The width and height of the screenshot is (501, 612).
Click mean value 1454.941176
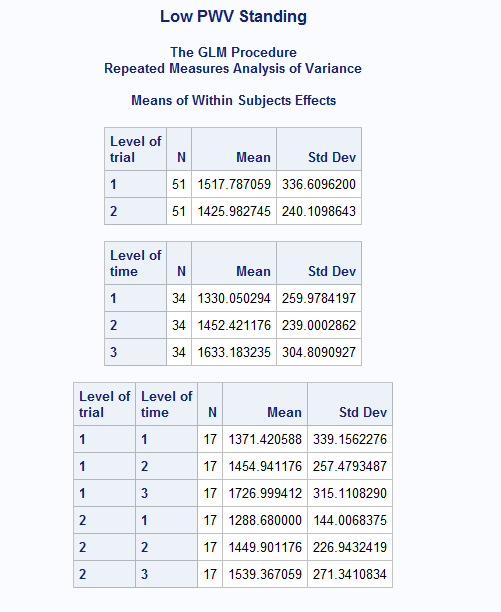(265, 466)
